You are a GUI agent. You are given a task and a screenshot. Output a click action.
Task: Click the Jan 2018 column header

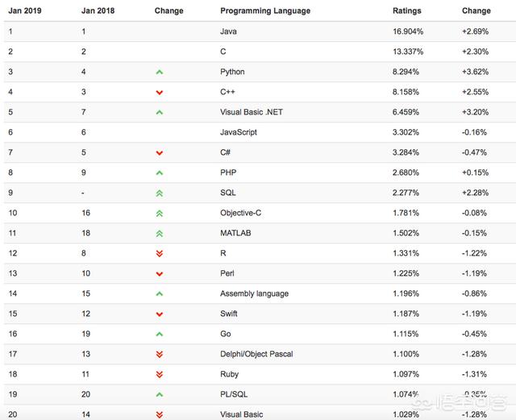tap(98, 10)
